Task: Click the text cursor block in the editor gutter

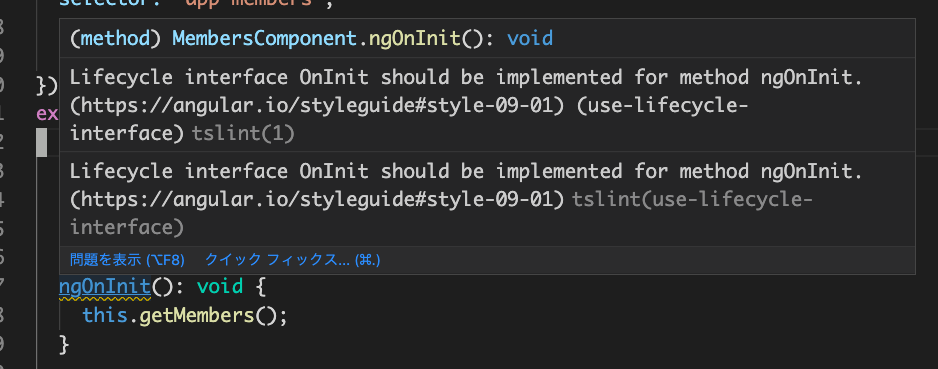Action: [41, 143]
